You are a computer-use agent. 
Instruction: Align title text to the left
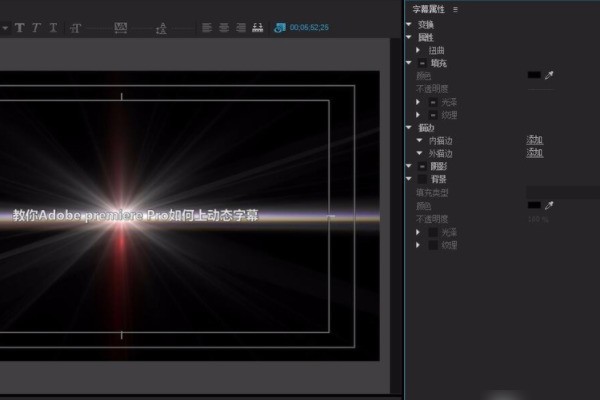(206, 27)
